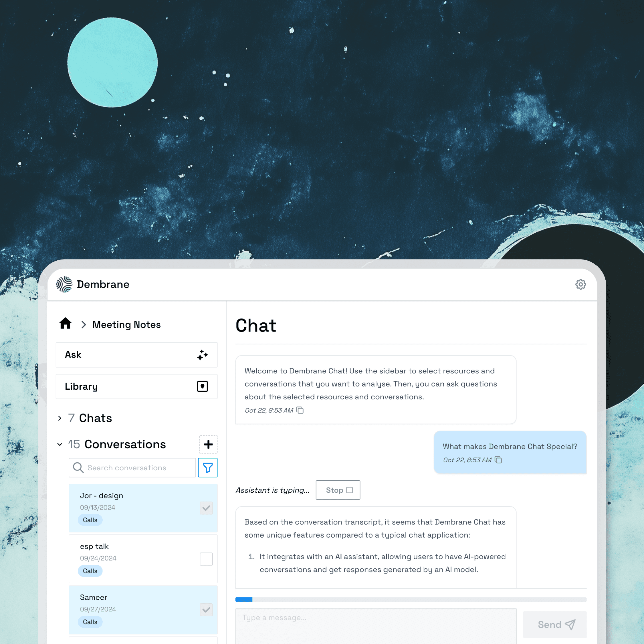Image resolution: width=644 pixels, height=644 pixels.
Task: Click the filter icon in conversations
Action: (x=208, y=468)
